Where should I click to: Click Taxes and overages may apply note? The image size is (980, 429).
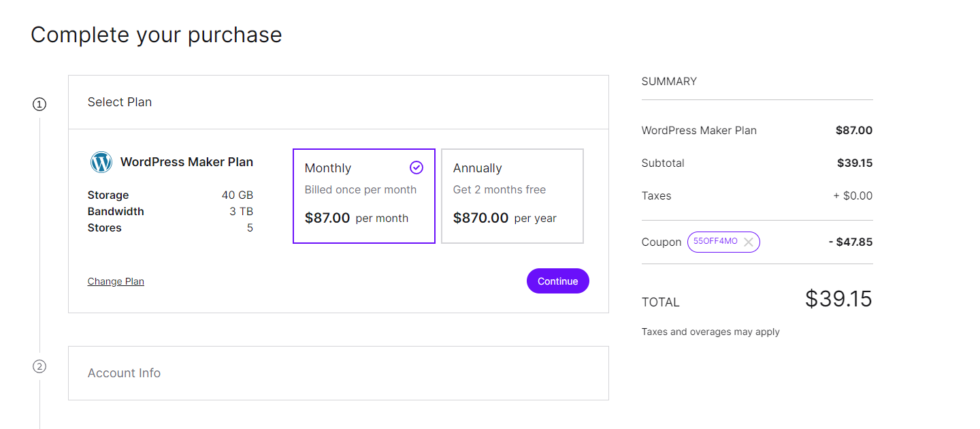710,332
